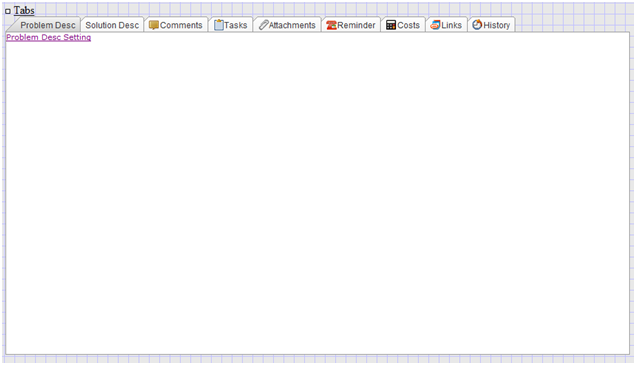Click the Attachments paperclip icon

(264, 25)
